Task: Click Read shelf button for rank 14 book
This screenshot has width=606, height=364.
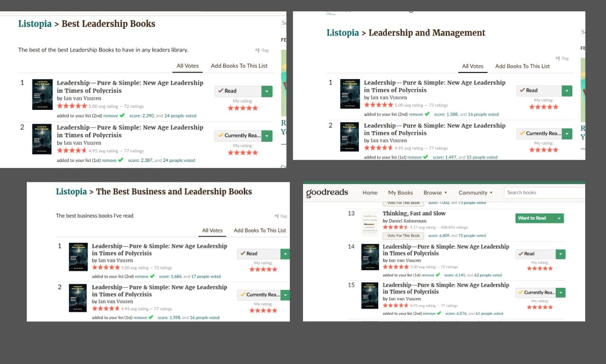Action: point(535,254)
